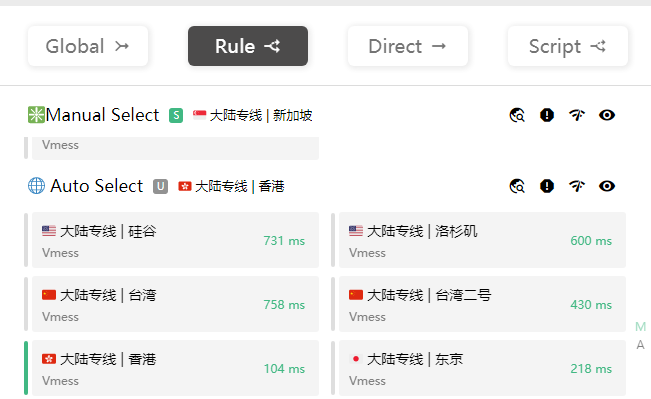Image resolution: width=651 pixels, height=399 pixels.
Task: Click the locate-proxy icon in the Auto Select row
Action: click(517, 186)
